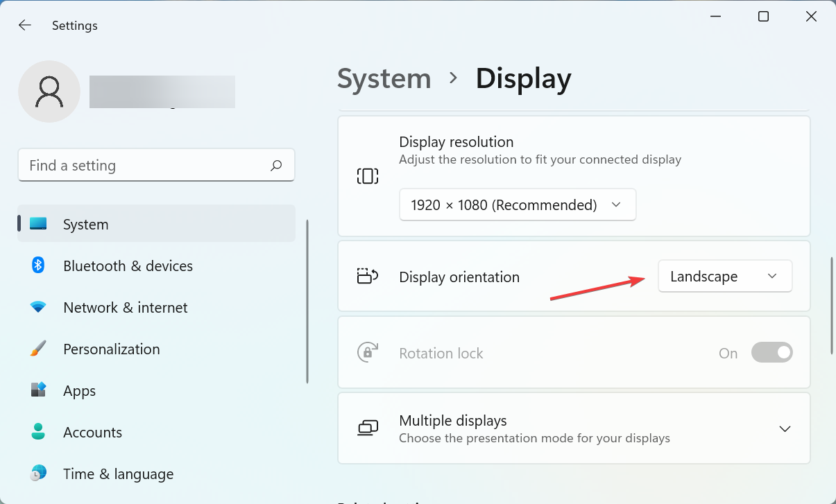The width and height of the screenshot is (836, 504).
Task: Click the back arrow button
Action: point(24,25)
